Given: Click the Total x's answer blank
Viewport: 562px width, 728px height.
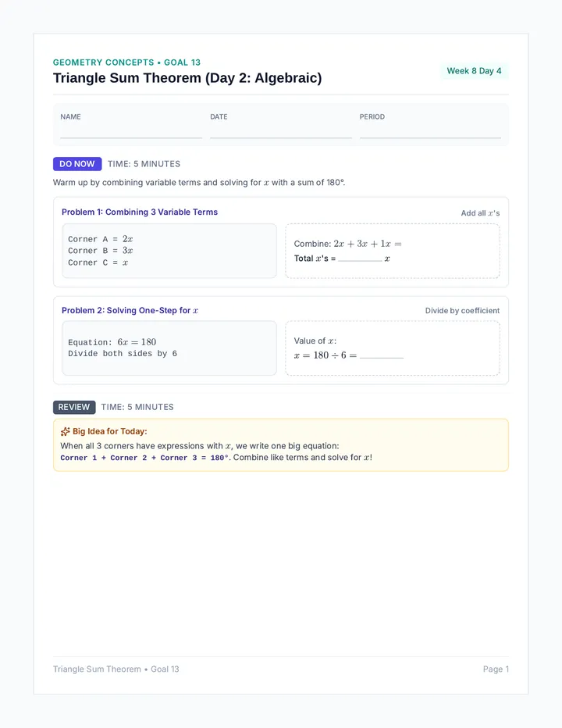Looking at the screenshot, I should (360, 259).
